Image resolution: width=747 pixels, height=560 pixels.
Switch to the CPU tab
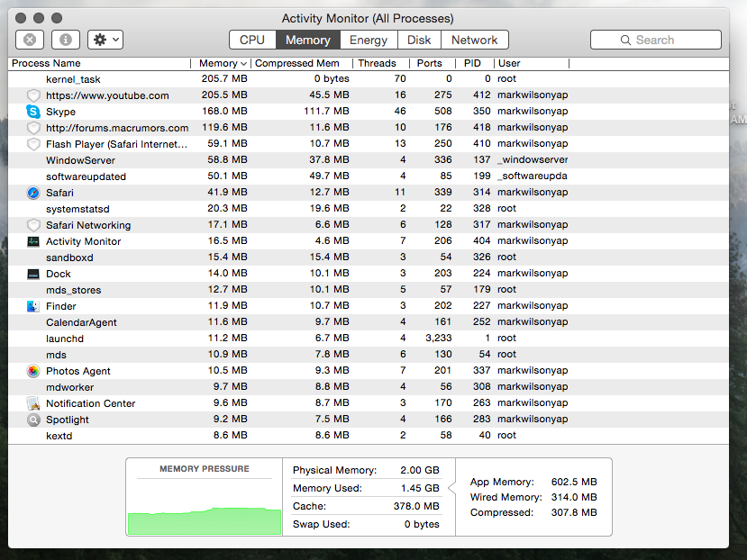(x=252, y=40)
